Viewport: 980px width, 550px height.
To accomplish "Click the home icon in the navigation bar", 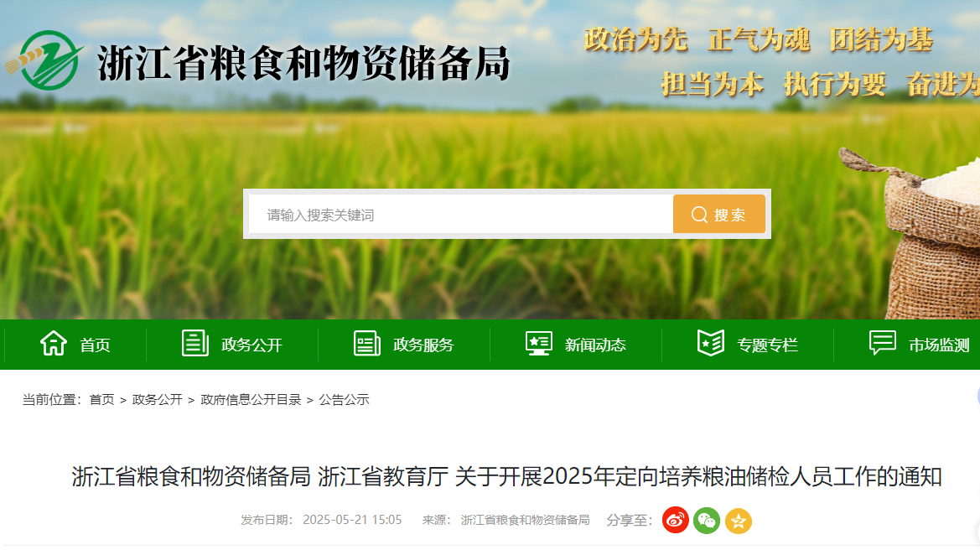I will (x=54, y=343).
